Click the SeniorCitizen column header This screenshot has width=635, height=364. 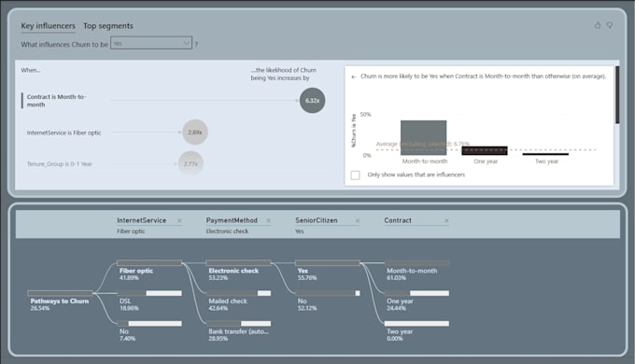[317, 220]
